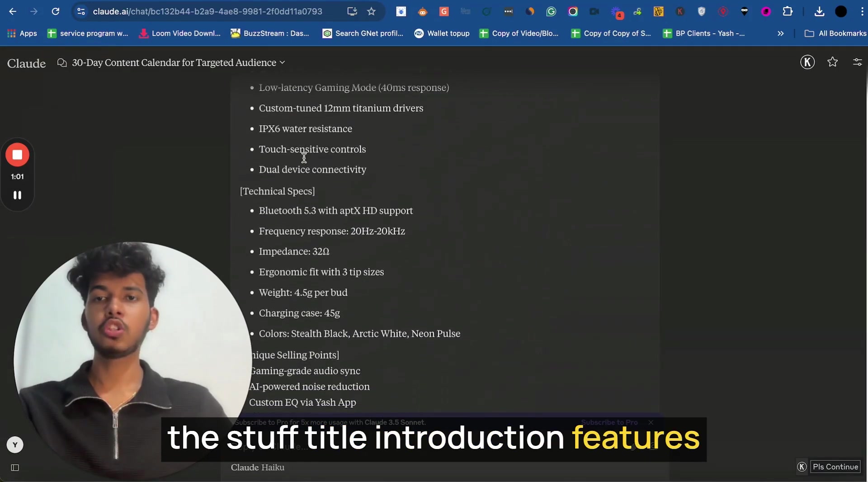
Task: Open site information icon in address bar
Action: pos(81,11)
